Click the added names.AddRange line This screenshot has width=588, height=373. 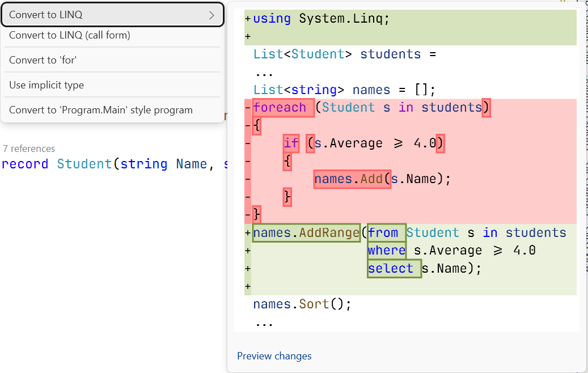pos(409,233)
